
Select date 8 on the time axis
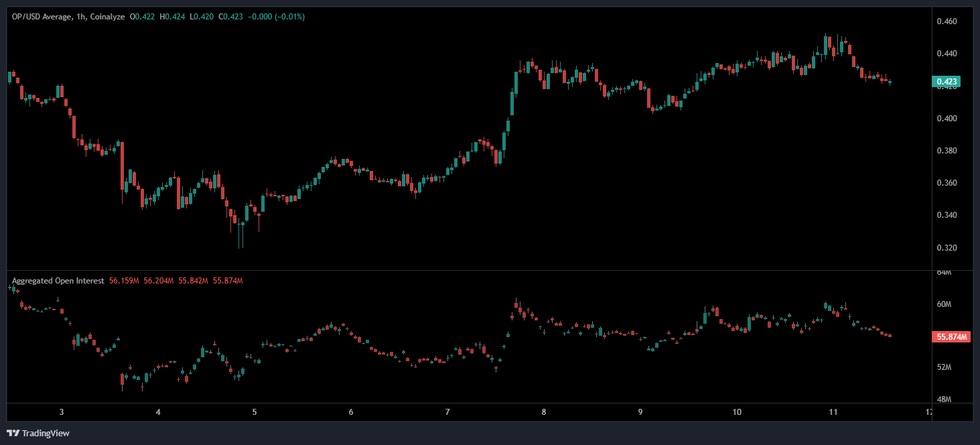(x=544, y=412)
